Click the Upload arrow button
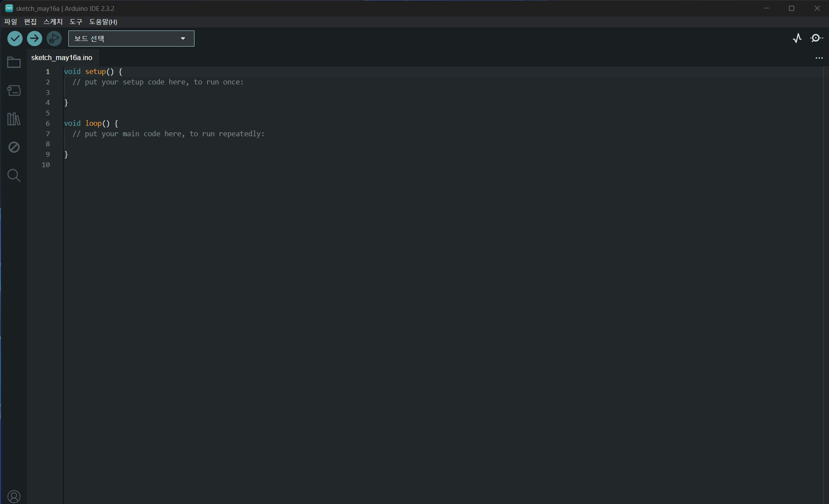Image resolution: width=829 pixels, height=504 pixels. (x=34, y=39)
